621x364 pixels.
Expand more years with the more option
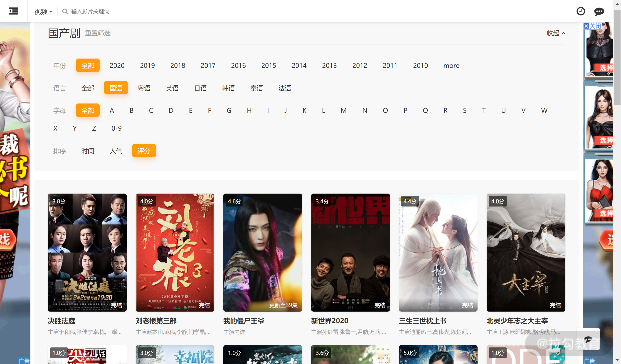coord(451,65)
